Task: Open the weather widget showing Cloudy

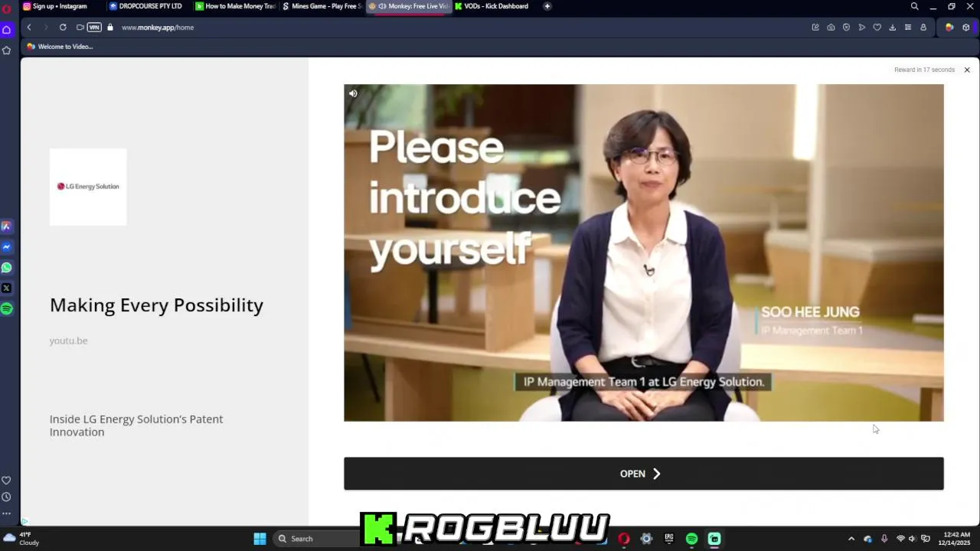Action: 21,539
